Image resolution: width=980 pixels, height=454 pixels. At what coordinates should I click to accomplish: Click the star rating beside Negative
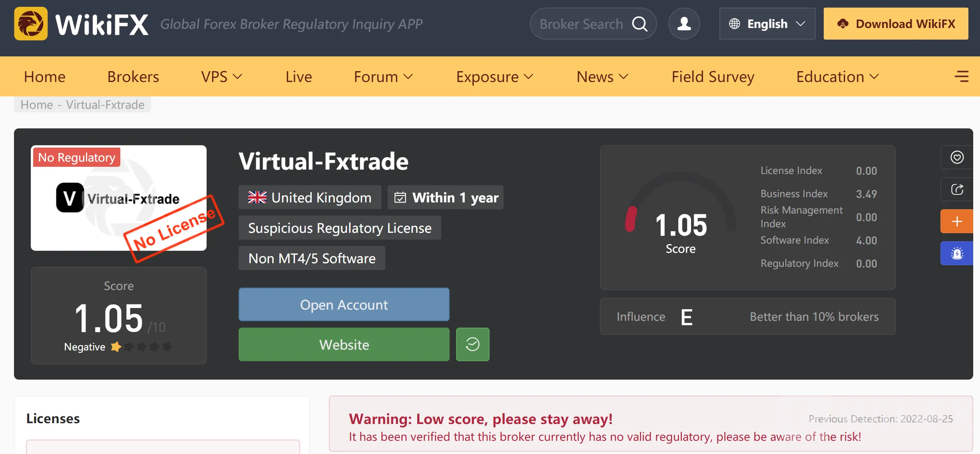click(x=141, y=346)
